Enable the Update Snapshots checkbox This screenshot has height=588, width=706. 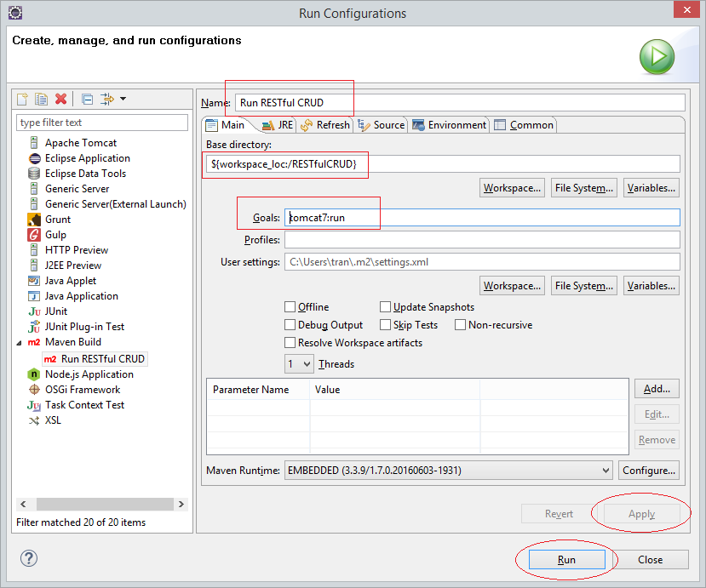(x=385, y=307)
